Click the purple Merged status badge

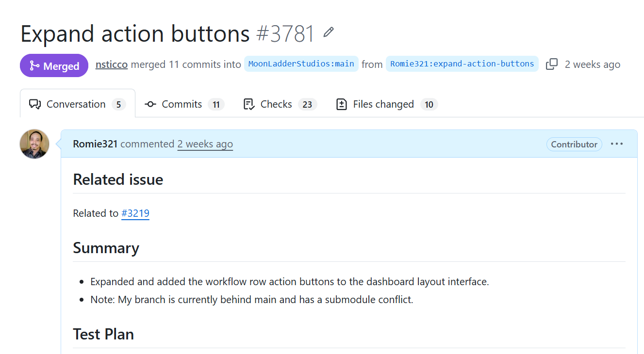pyautogui.click(x=54, y=65)
